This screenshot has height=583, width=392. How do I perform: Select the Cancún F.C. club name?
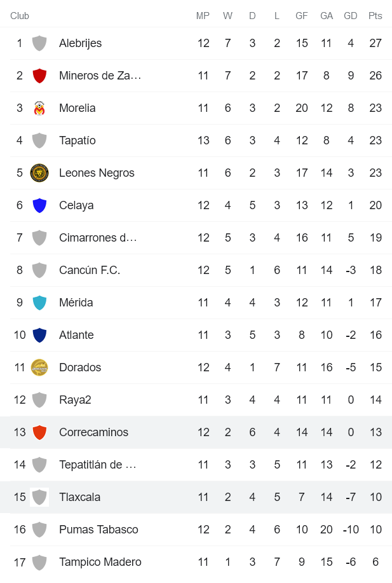(89, 270)
